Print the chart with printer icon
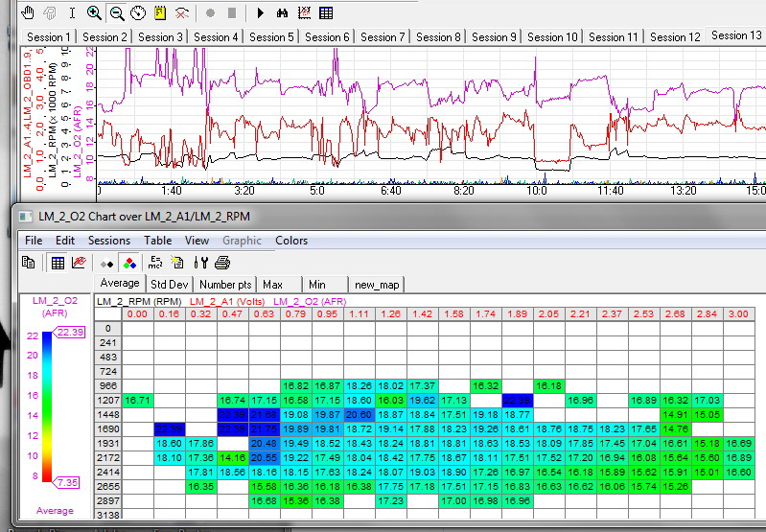 tap(222, 263)
